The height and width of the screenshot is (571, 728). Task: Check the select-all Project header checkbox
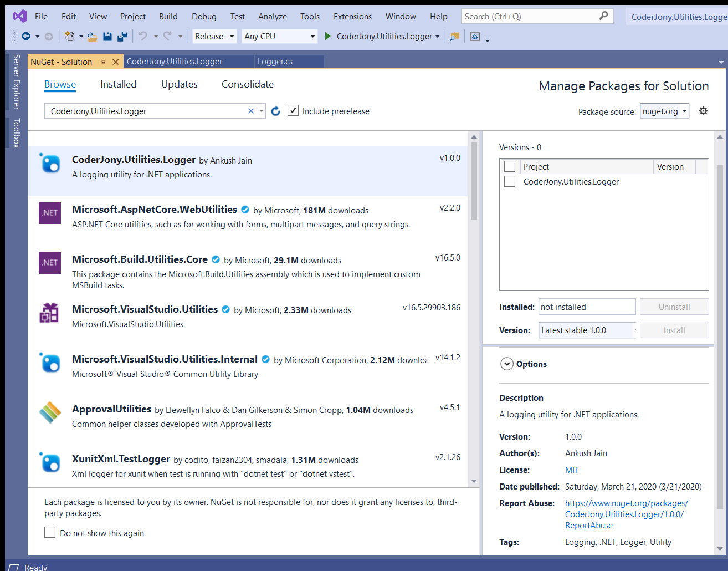click(x=510, y=166)
